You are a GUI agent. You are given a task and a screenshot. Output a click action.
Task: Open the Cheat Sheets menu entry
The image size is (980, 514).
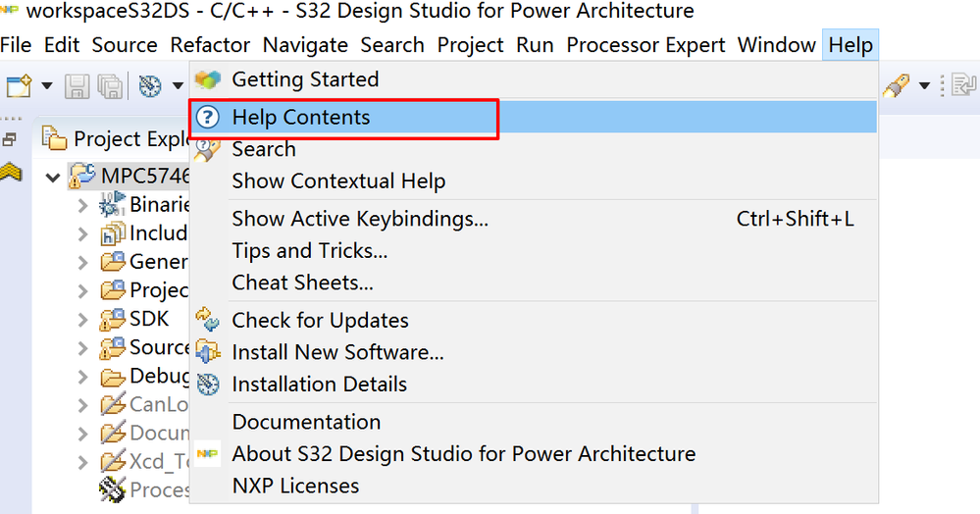(x=302, y=283)
